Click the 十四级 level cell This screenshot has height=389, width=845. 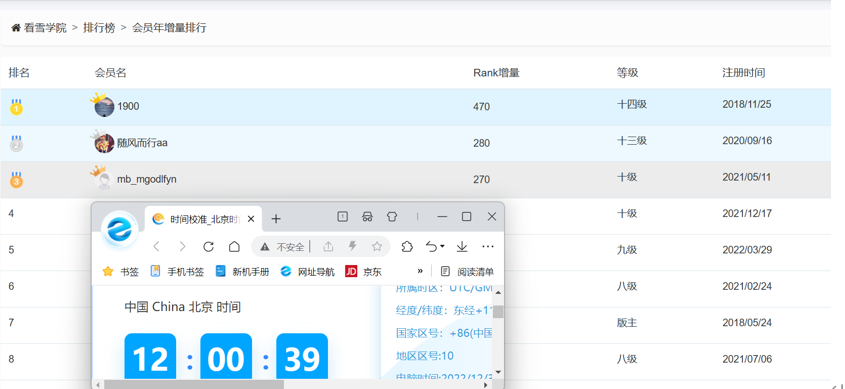632,105
